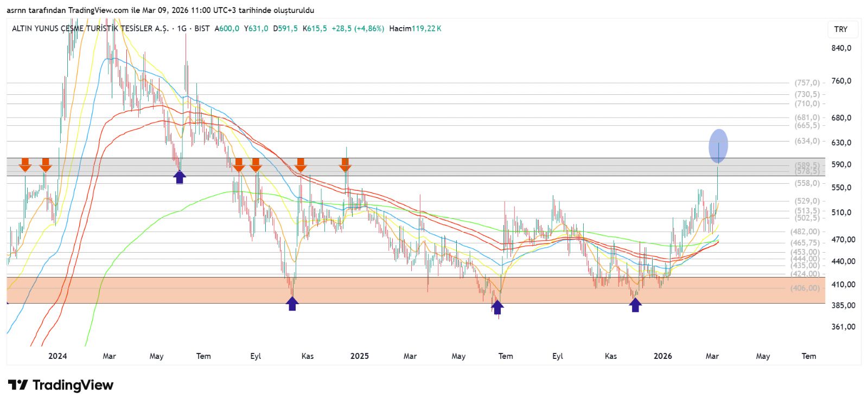Screen dimensions: 868x405
Task: Click the 2025 label on the time axis
Action: coord(359,356)
